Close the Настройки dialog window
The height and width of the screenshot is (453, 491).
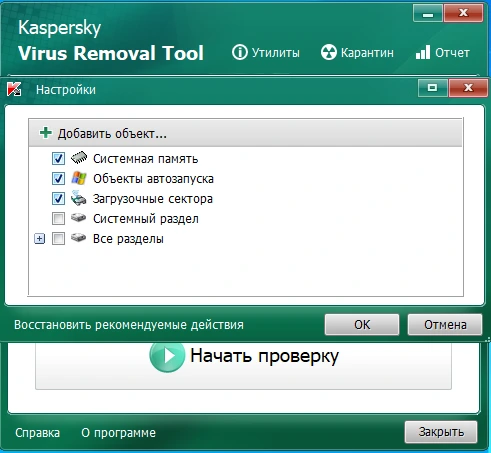pyautogui.click(x=468, y=88)
